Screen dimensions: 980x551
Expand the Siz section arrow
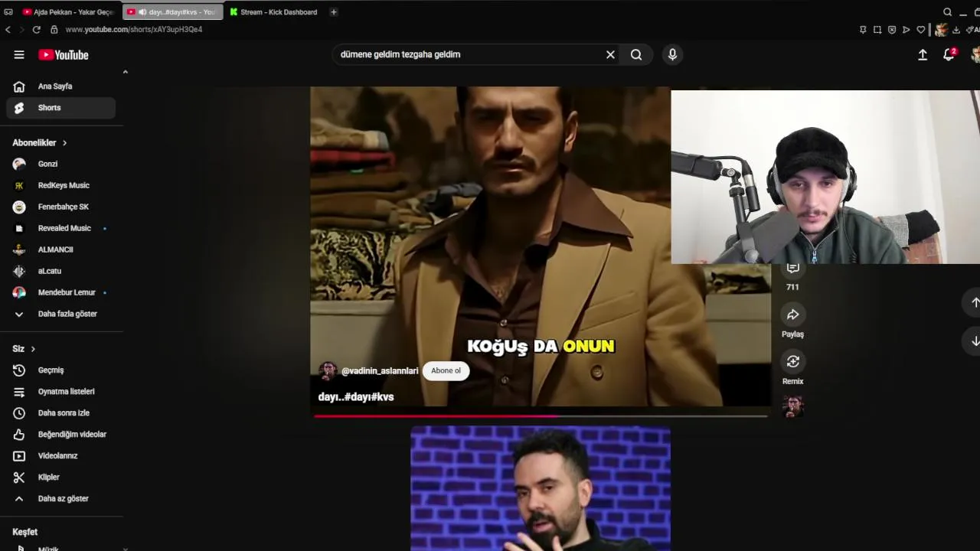click(x=33, y=349)
